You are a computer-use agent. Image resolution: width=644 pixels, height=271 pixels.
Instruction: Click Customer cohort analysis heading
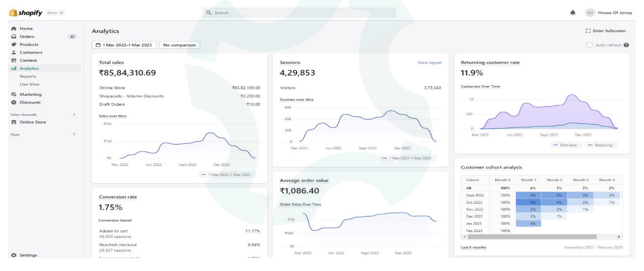(491, 167)
